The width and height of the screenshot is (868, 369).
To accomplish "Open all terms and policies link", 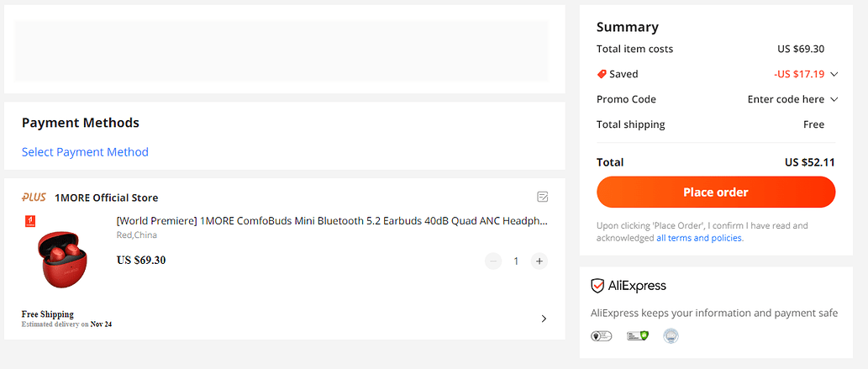I will pyautogui.click(x=700, y=238).
